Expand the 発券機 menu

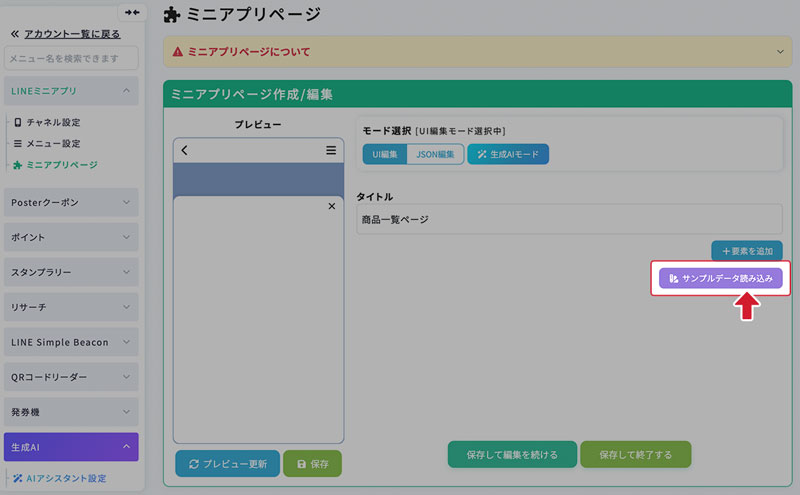pos(71,412)
